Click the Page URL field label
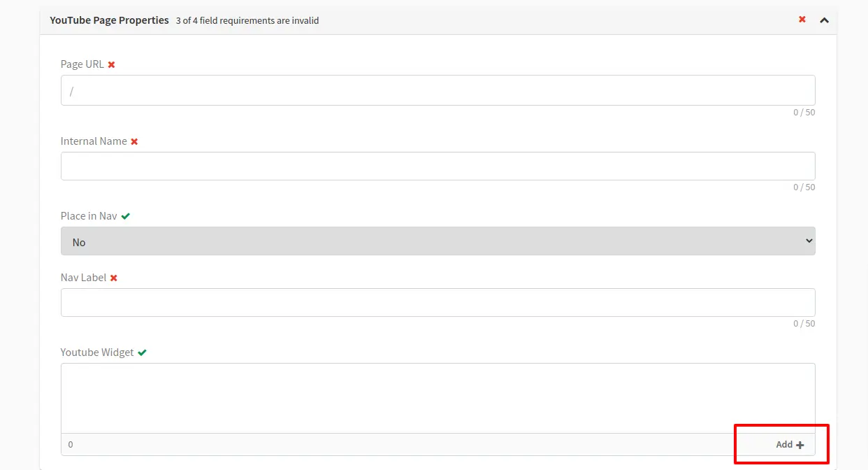This screenshot has height=470, width=868. click(82, 64)
